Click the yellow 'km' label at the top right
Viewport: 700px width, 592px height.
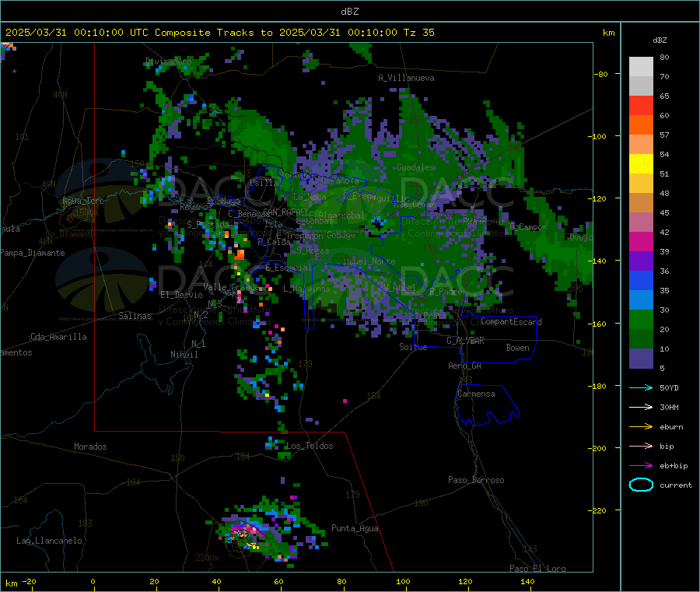tap(608, 33)
